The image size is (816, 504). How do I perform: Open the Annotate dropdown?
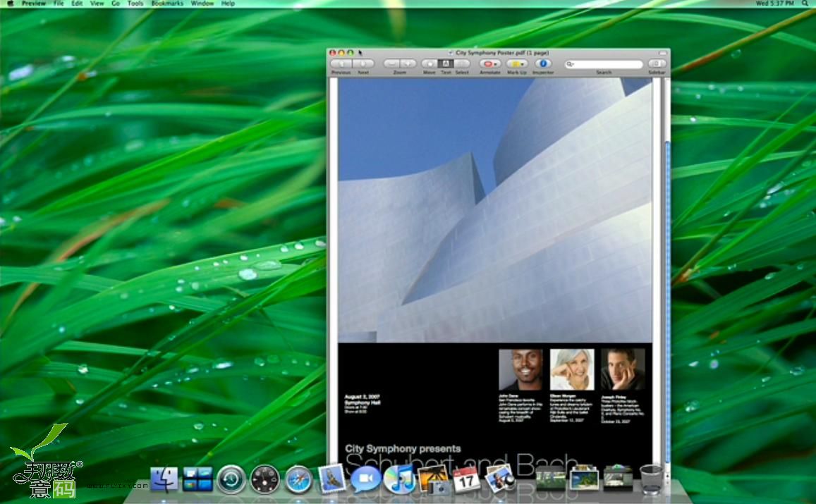pyautogui.click(x=489, y=63)
